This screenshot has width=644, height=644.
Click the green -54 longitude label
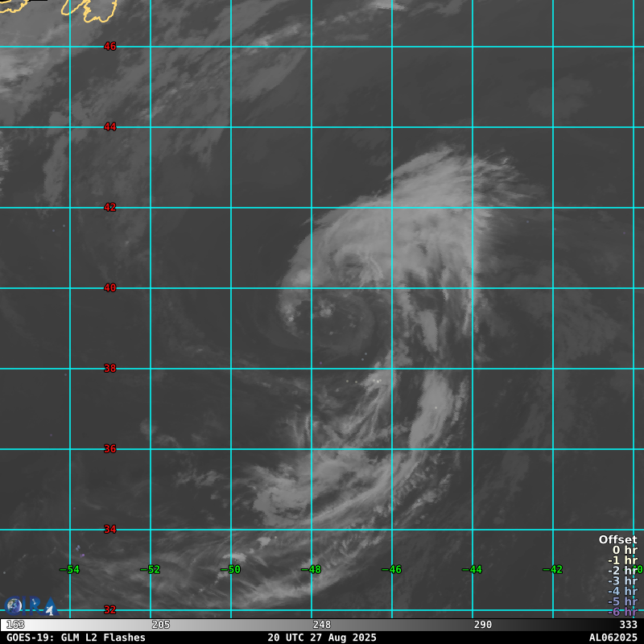(x=70, y=570)
